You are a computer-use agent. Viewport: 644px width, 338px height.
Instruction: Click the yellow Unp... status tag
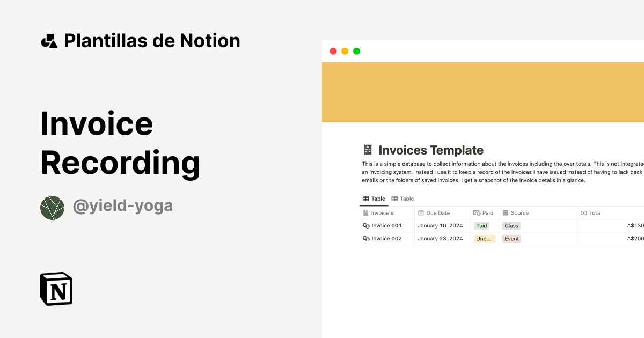click(484, 239)
